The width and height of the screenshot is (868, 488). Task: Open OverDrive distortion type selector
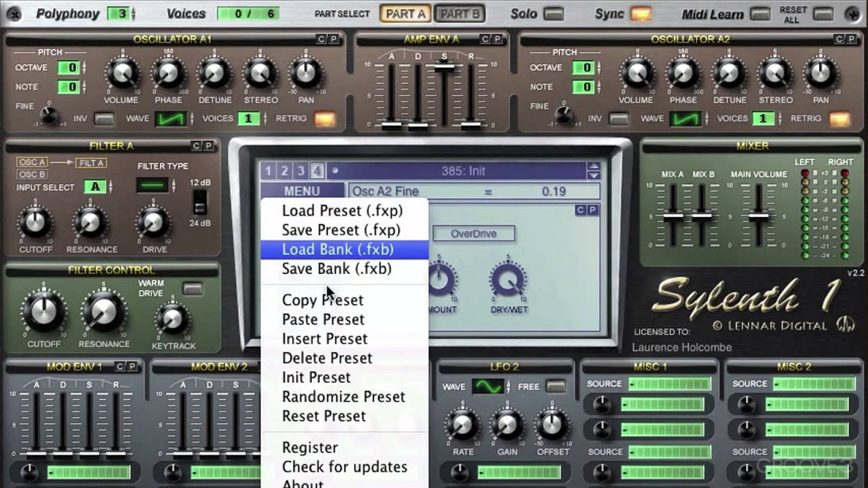tap(473, 234)
